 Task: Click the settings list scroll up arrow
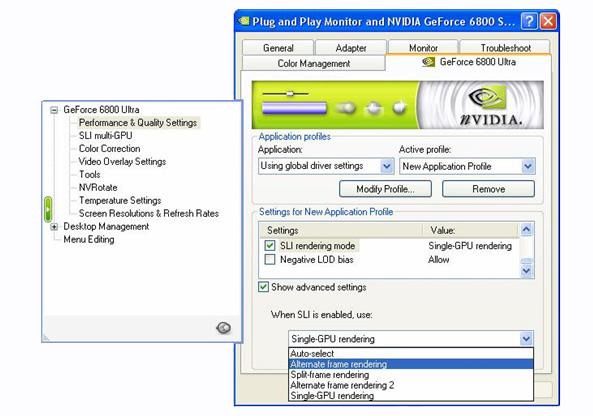526,229
